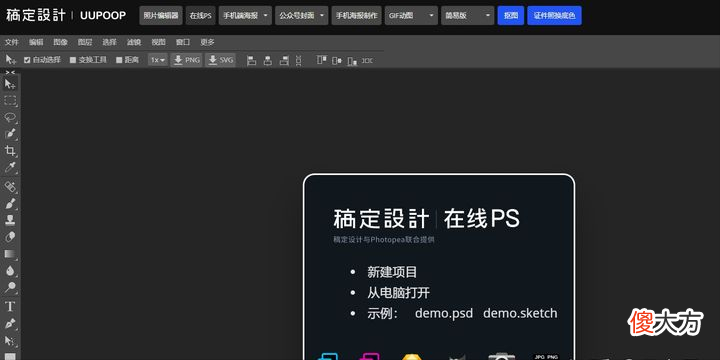720x360 pixels.
Task: Open the 编辑 menu
Action: click(x=36, y=42)
